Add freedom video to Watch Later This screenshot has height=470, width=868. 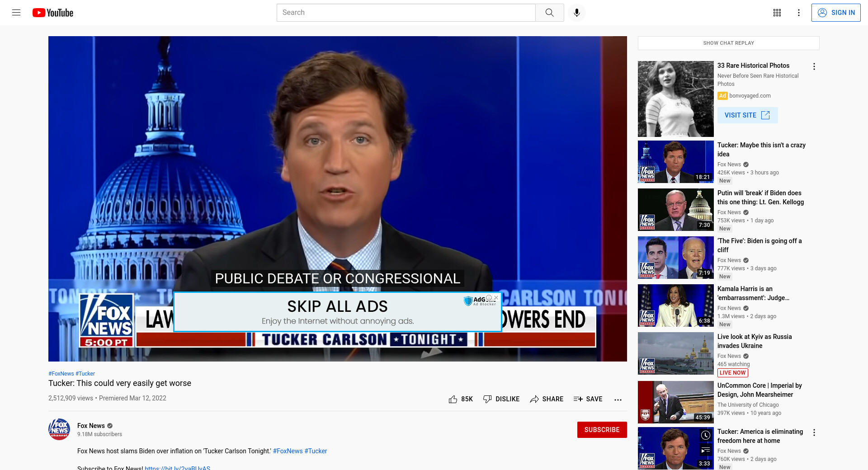[705, 435]
